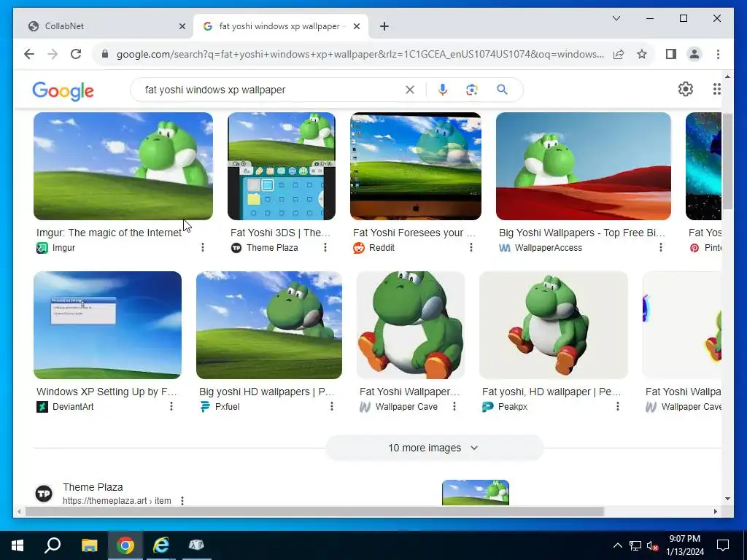Screen dimensions: 747x560
Task: Clear the search box with the X icon
Action: [410, 90]
